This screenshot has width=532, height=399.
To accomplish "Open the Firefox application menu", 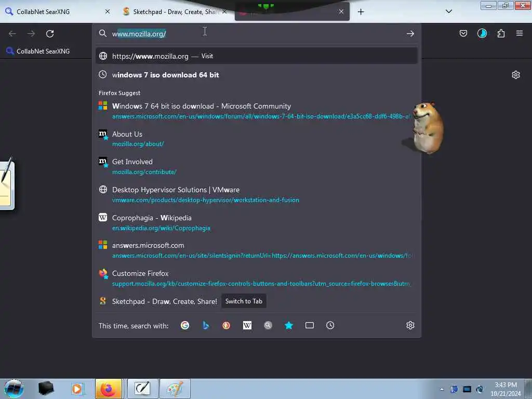I will pyautogui.click(x=520, y=33).
